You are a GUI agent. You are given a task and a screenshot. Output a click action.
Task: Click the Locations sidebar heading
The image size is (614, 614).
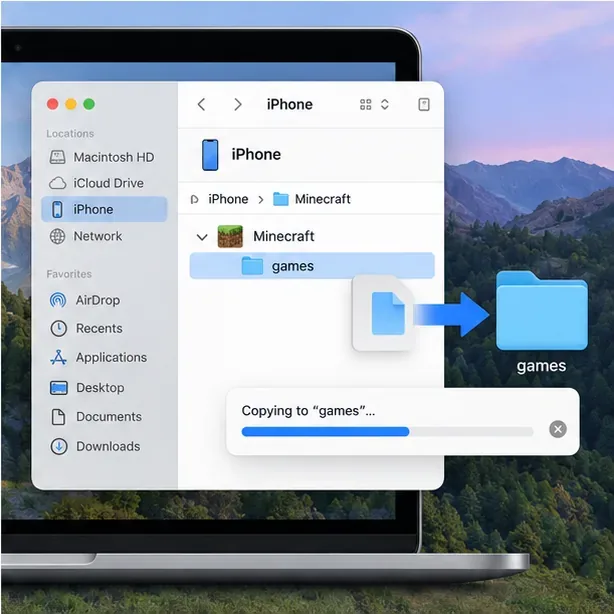click(x=70, y=134)
